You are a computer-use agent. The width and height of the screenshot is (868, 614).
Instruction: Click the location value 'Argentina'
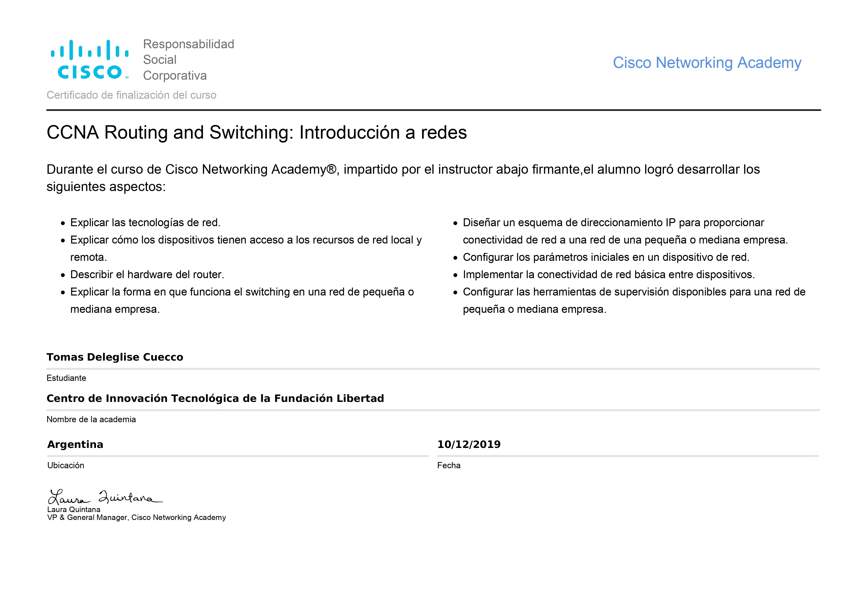tap(75, 445)
